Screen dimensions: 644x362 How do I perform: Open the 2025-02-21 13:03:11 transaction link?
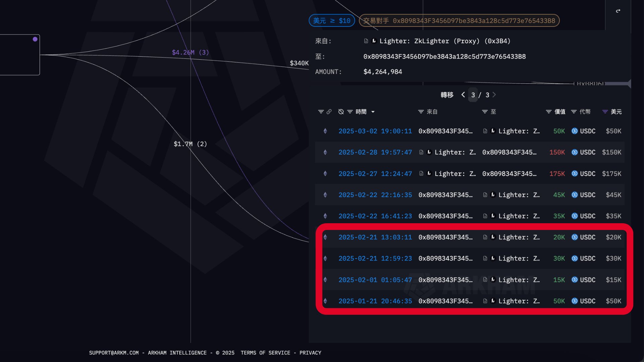click(375, 237)
